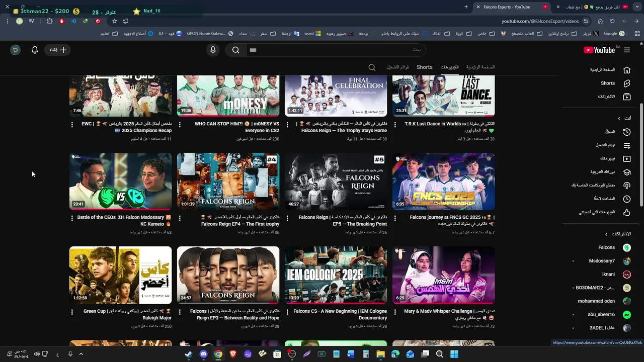Bookmark this page with star icon
The height and width of the screenshot is (362, 644).
(115, 21)
